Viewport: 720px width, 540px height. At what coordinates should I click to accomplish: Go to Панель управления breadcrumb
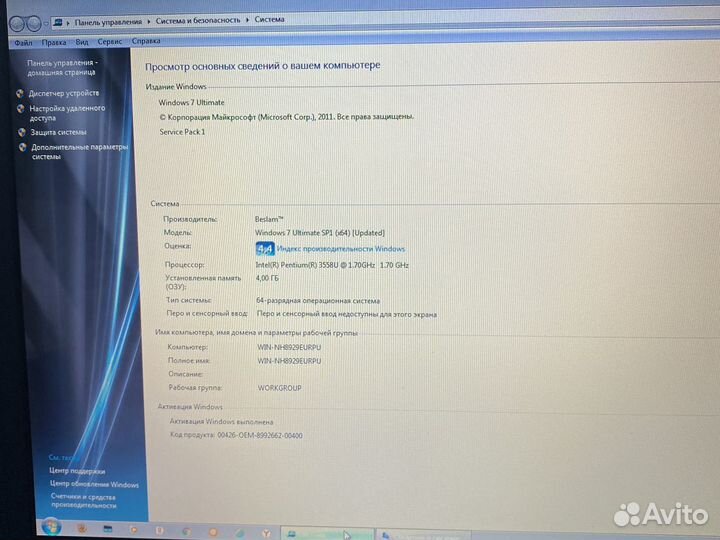tap(108, 22)
